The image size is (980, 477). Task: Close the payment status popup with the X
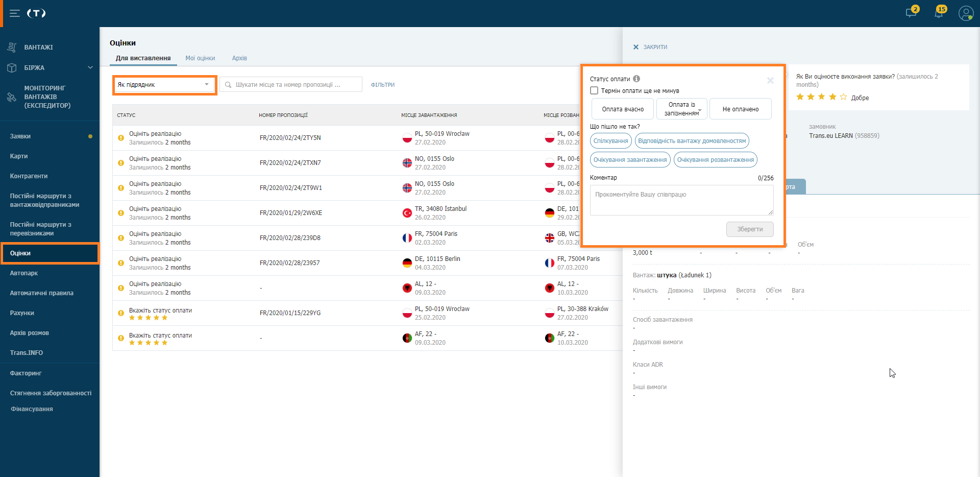tap(770, 80)
